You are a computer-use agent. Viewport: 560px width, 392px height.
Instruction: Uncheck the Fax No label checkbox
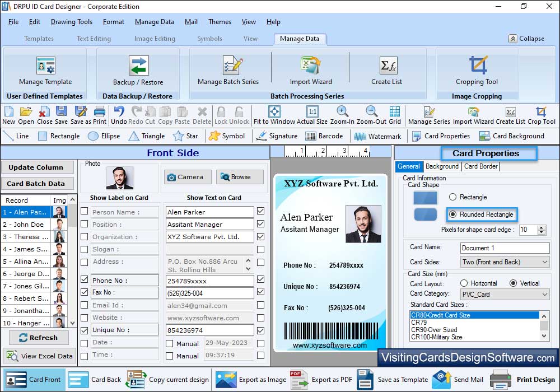[85, 292]
